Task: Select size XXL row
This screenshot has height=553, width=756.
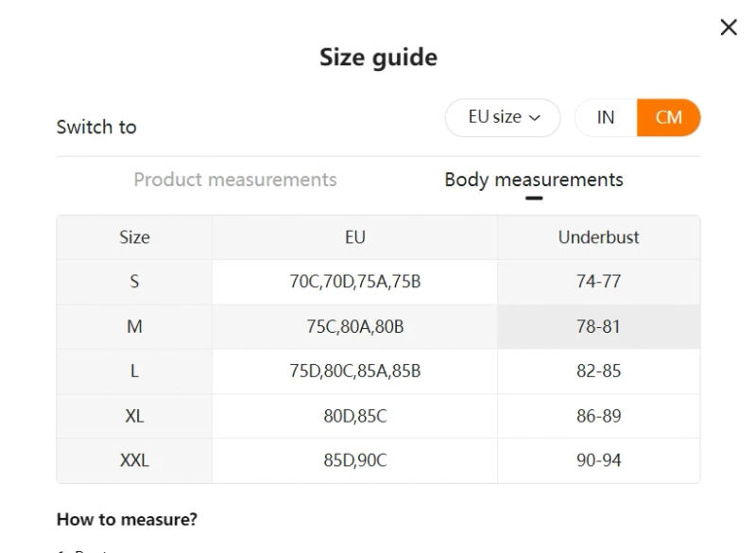Action: 134,459
